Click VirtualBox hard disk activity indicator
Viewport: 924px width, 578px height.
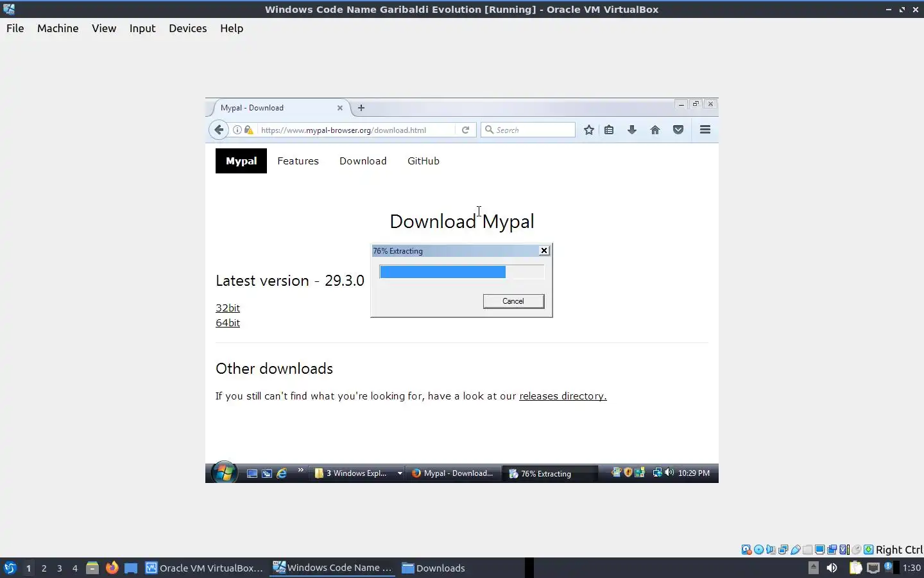coord(746,549)
